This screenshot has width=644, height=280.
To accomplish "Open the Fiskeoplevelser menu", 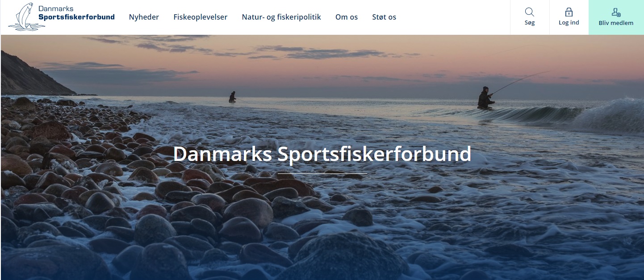I will (201, 17).
